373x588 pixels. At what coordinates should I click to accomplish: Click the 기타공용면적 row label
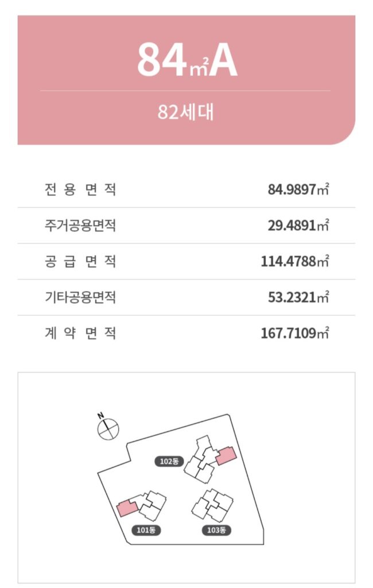coord(80,297)
